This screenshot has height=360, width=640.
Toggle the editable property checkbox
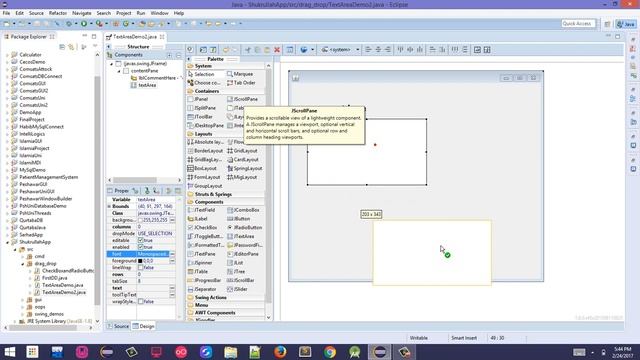[x=140, y=240]
